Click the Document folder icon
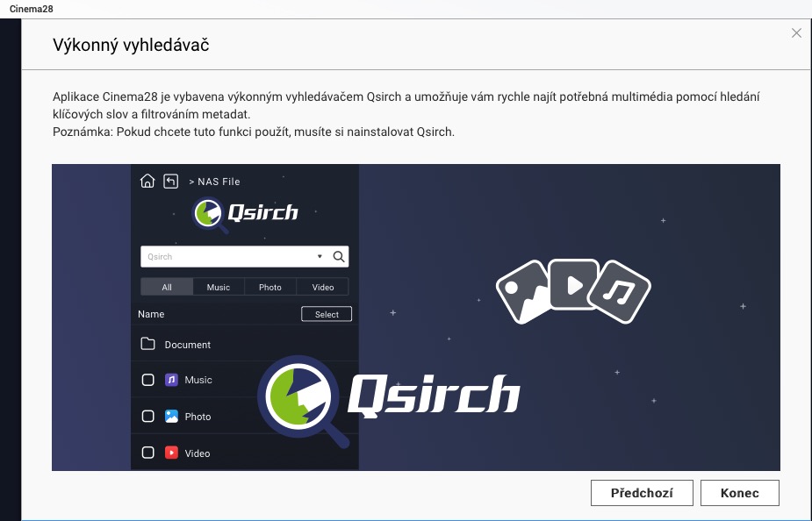Image resolution: width=812 pixels, height=521 pixels. coord(147,344)
